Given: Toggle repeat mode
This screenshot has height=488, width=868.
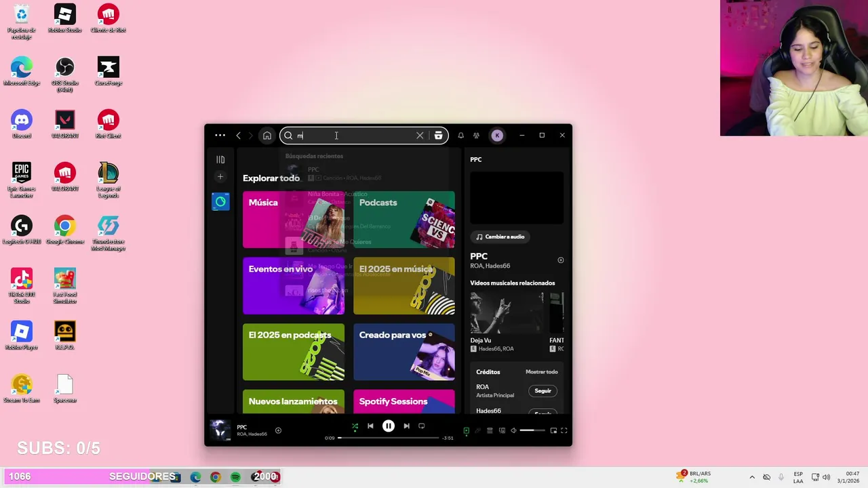Looking at the screenshot, I should click(422, 426).
